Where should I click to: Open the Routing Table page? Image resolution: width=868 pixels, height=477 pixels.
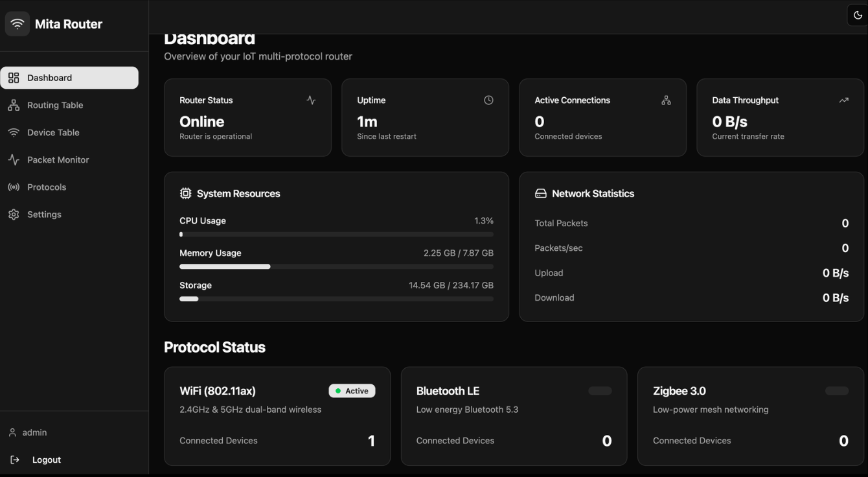pos(55,105)
